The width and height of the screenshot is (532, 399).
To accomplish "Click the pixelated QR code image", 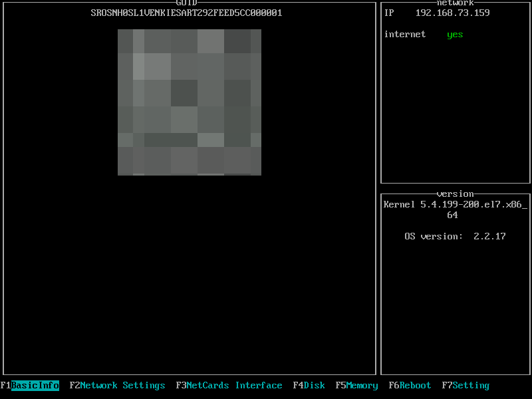I will [x=190, y=102].
